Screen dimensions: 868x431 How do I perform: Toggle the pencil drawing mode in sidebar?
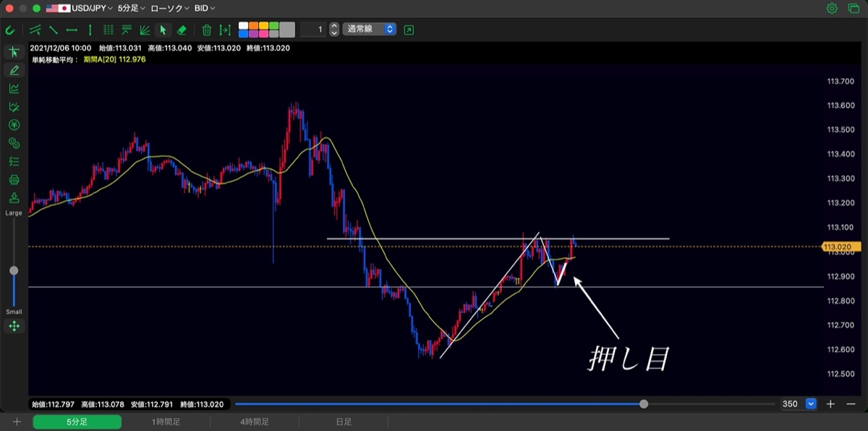pyautogui.click(x=14, y=70)
